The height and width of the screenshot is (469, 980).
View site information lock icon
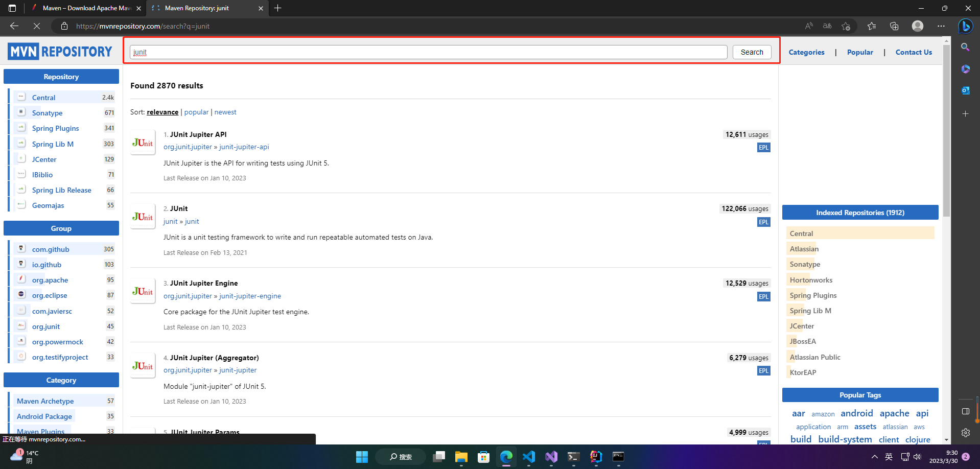point(64,26)
